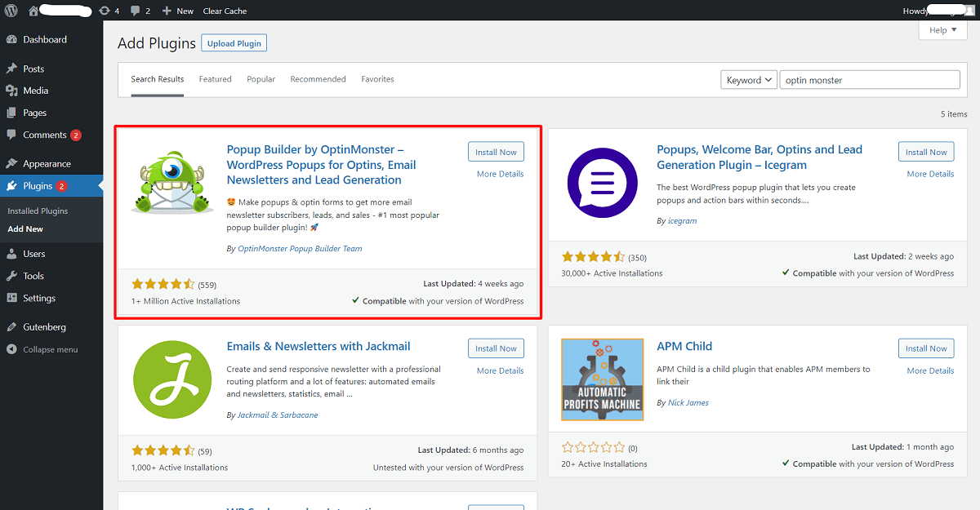Click the Pages icon in sidebar
Screen dimensions: 980x510
click(11, 113)
